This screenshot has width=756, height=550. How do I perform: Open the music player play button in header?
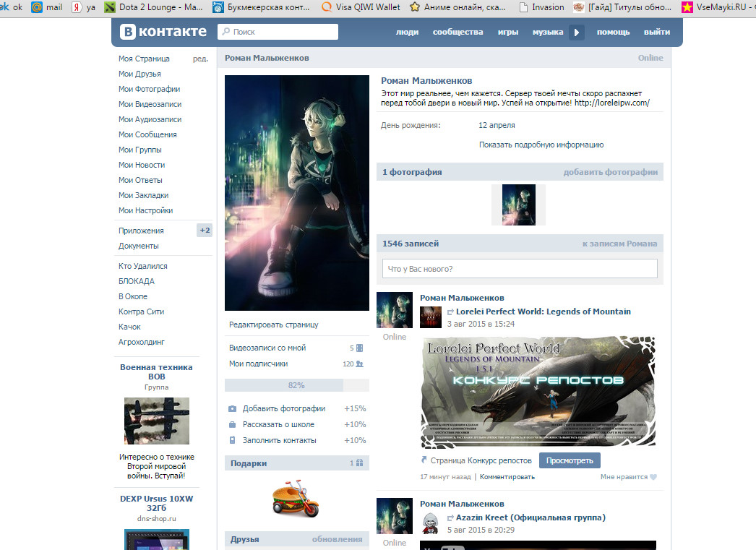coord(577,33)
